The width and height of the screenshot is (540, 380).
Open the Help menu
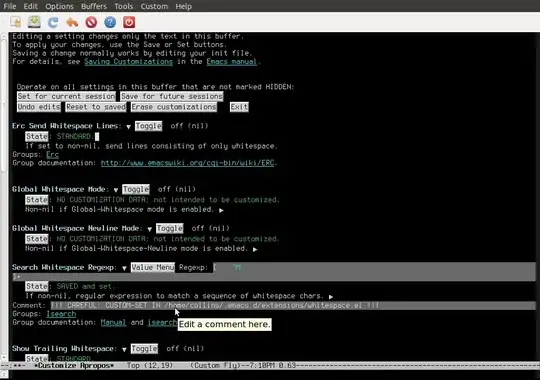(184, 6)
